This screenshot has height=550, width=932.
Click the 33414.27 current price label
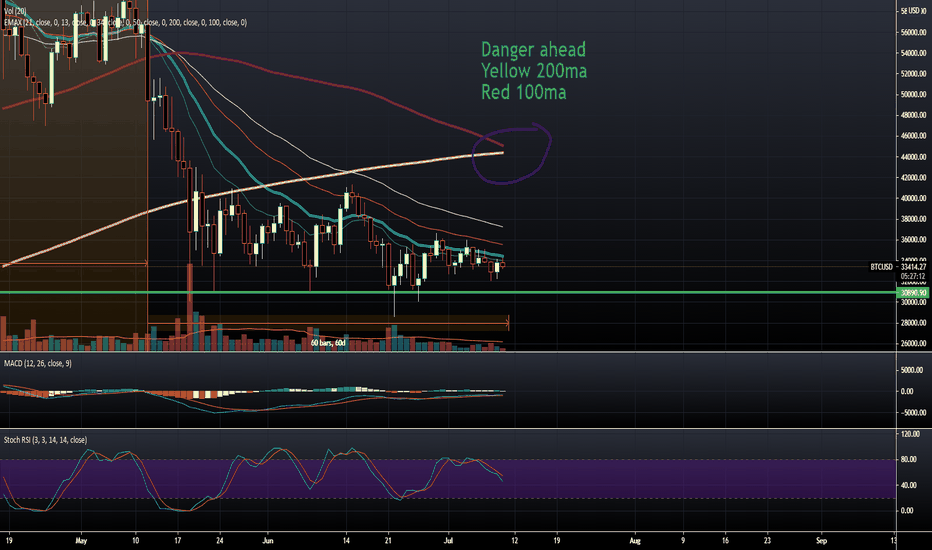click(914, 268)
